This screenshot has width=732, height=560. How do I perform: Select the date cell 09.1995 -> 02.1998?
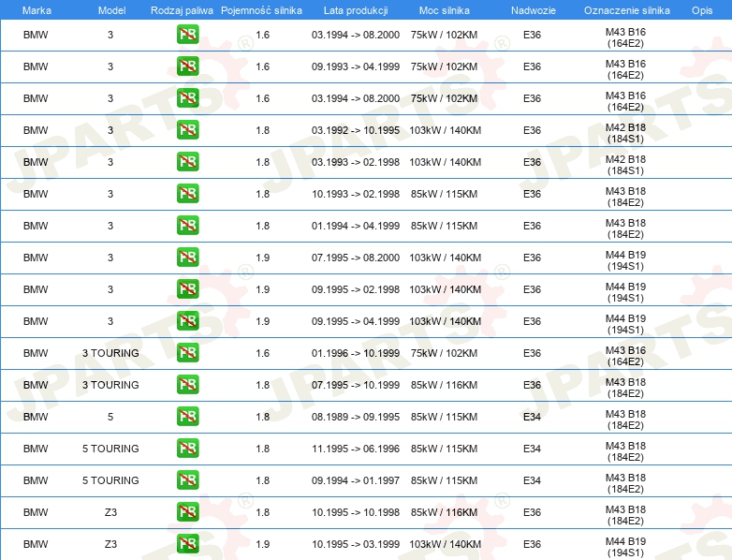click(x=356, y=289)
